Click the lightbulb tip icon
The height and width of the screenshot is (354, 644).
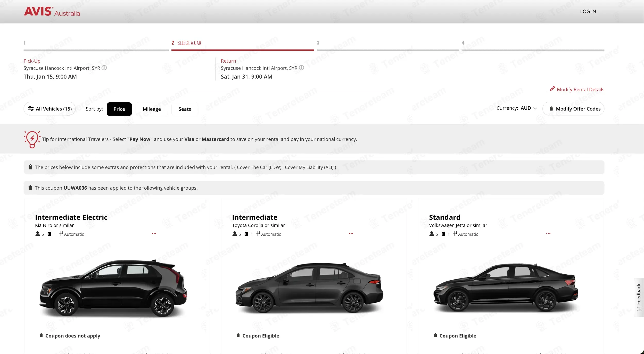pyautogui.click(x=32, y=139)
